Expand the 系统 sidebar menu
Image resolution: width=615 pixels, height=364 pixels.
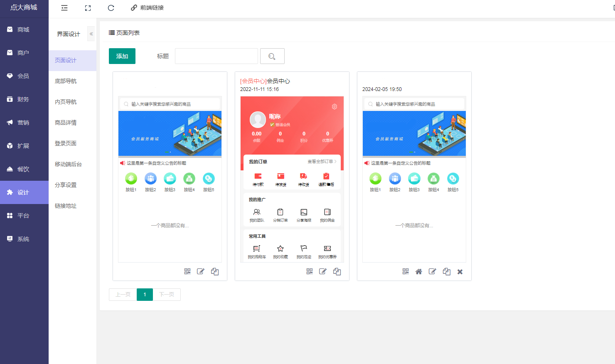(24, 239)
